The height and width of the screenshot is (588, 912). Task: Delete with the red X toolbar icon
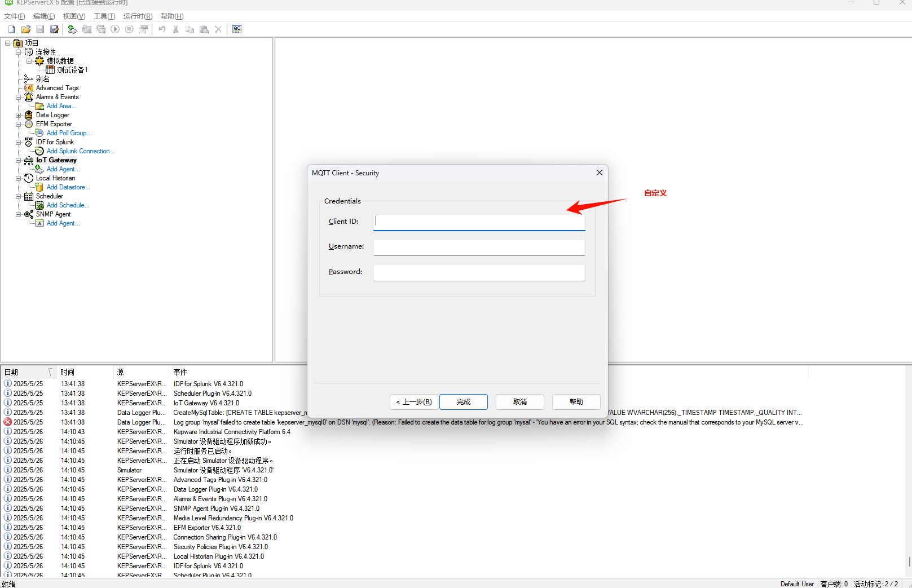(x=218, y=29)
